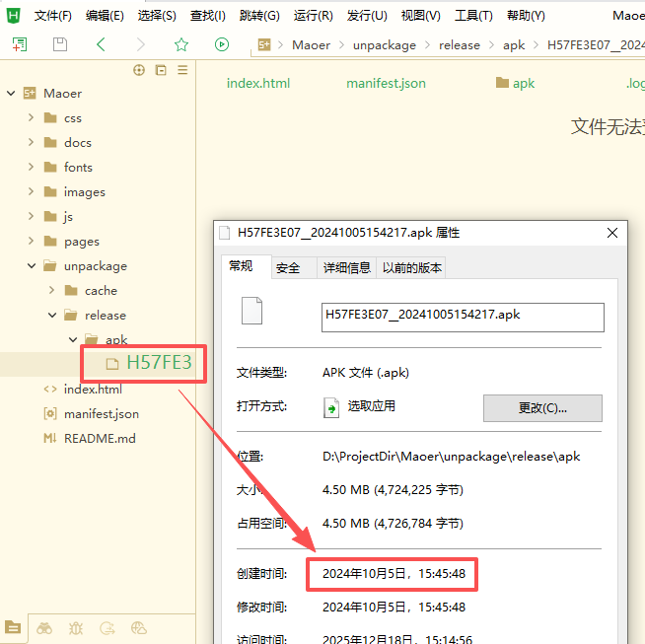Open the 发行(U) menu
The height and width of the screenshot is (644, 645).
click(x=367, y=16)
